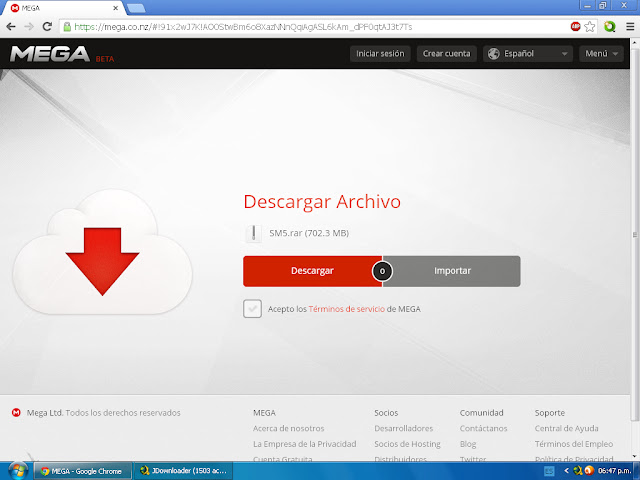The image size is (640, 480).
Task: Click the keyboard tray icon
Action: click(549, 471)
